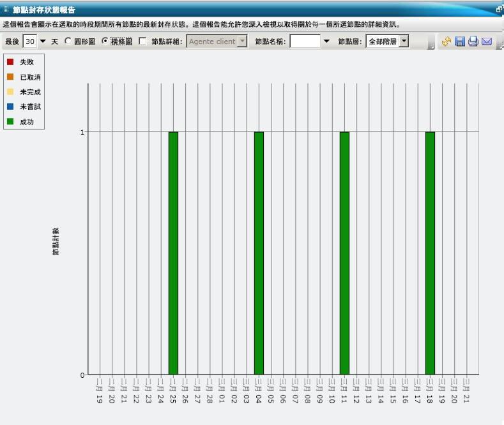Viewport: 504px width, 425px height.
Task: Open the 全部階層 node tier dropdown
Action: tap(404, 41)
